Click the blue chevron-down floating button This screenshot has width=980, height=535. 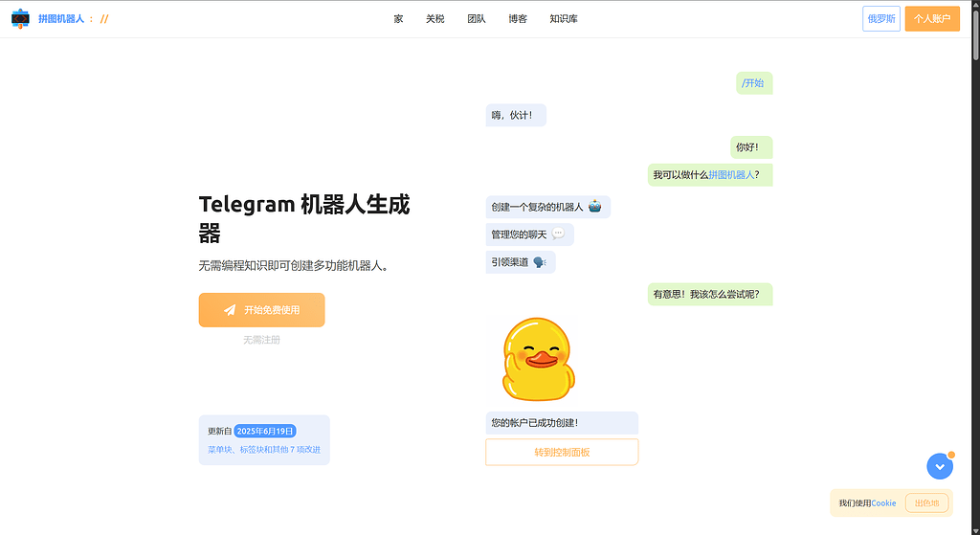coord(940,466)
